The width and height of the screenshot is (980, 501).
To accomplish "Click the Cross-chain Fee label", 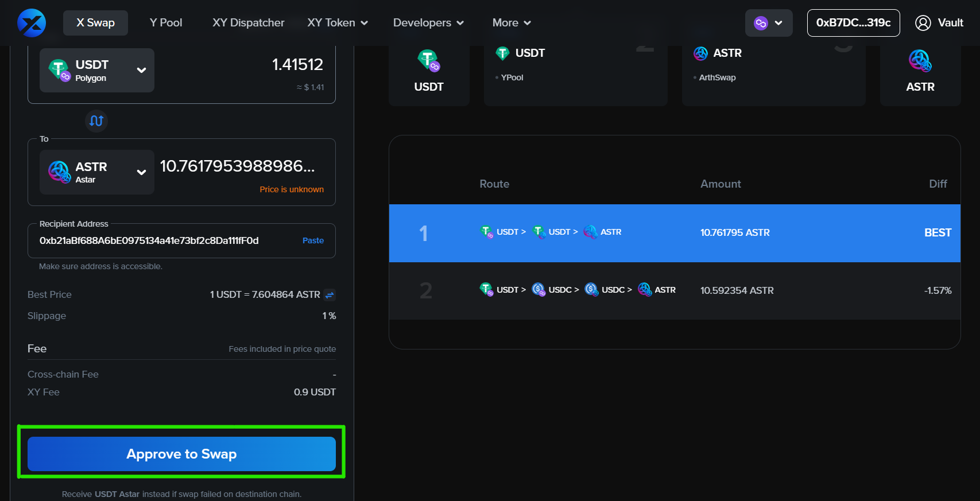I will 63,374.
